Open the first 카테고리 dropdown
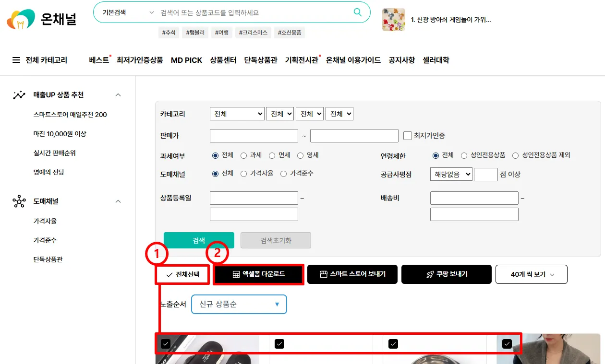 tap(237, 114)
